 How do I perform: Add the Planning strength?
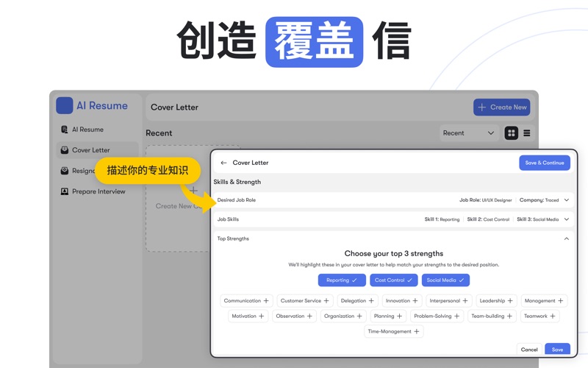(388, 316)
